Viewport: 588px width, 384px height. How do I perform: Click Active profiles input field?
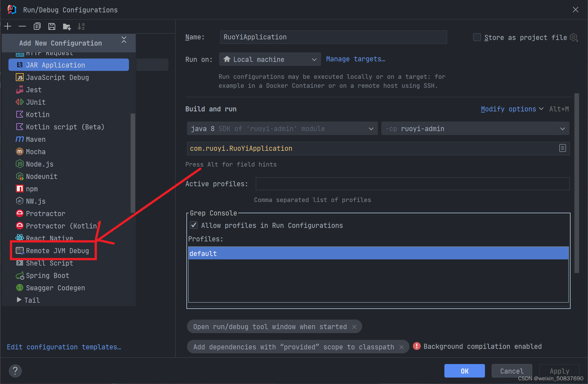[x=412, y=183]
